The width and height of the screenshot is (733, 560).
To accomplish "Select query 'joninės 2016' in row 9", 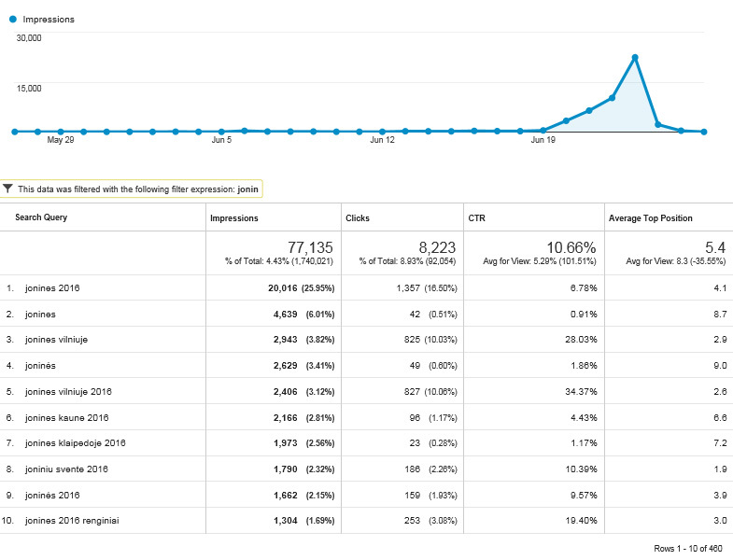I will [x=52, y=496].
